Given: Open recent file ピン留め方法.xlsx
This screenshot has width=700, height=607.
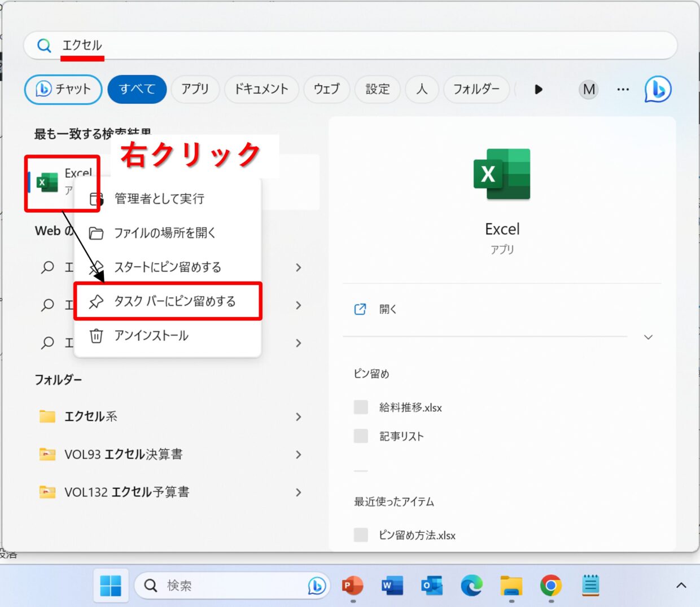Looking at the screenshot, I should [x=417, y=535].
